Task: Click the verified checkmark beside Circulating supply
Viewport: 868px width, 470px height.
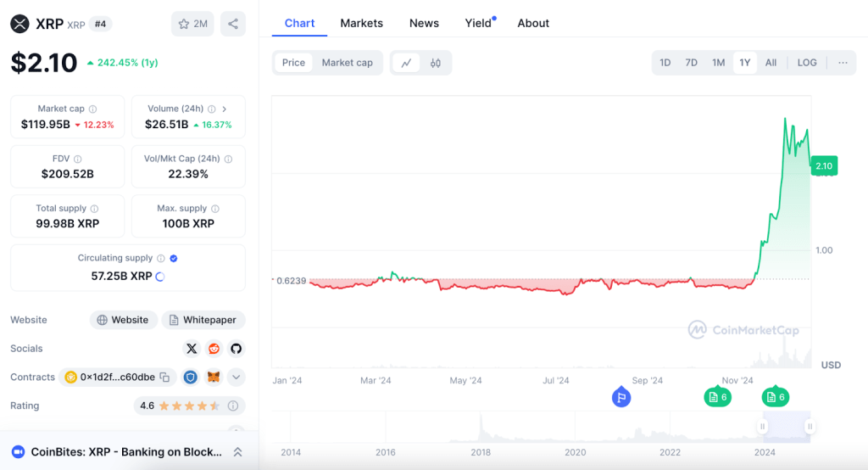Action: point(174,258)
